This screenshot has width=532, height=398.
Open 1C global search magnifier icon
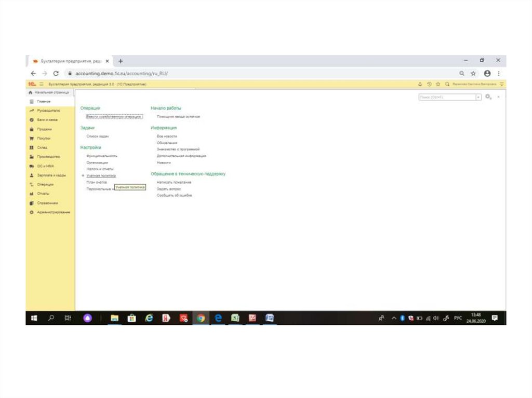[447, 84]
